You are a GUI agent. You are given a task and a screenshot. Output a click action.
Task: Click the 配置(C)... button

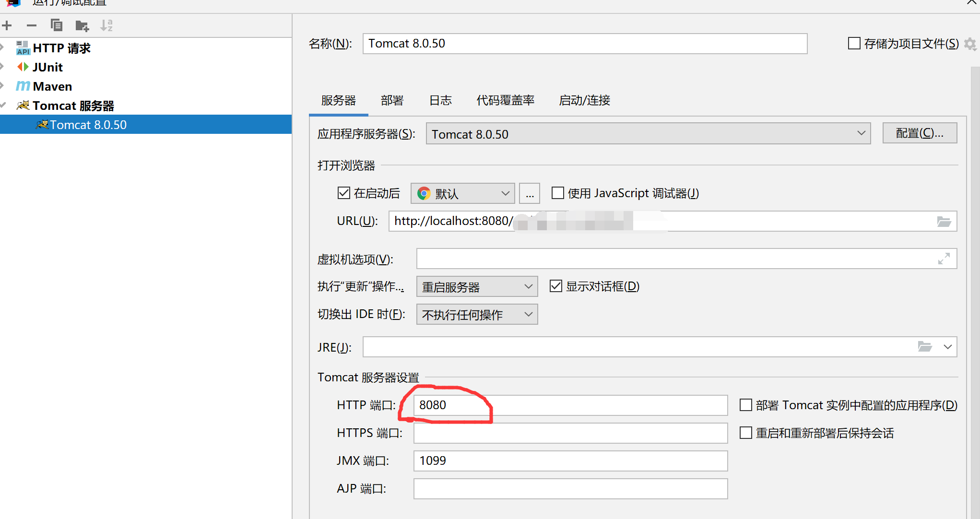(920, 133)
